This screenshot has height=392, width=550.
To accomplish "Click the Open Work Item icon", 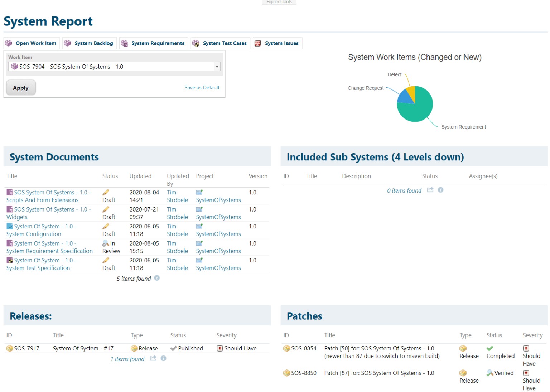I will [x=8, y=43].
